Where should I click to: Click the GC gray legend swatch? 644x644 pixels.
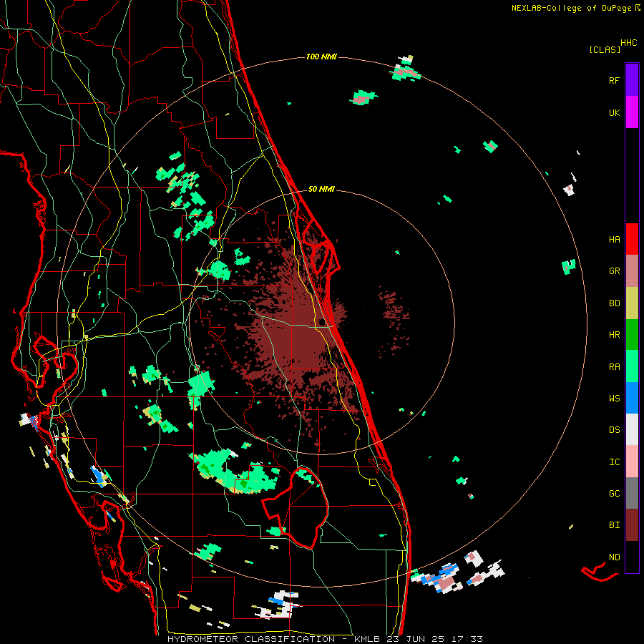point(632,493)
